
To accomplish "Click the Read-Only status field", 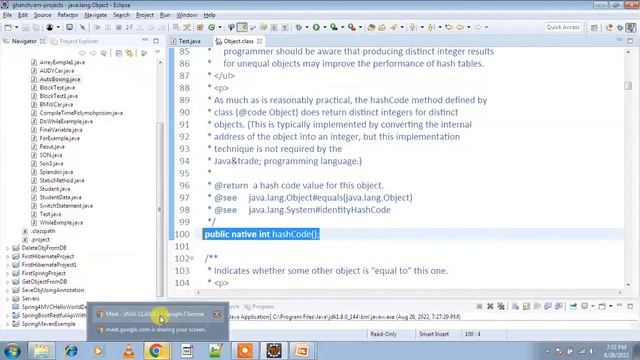I will pos(383,334).
